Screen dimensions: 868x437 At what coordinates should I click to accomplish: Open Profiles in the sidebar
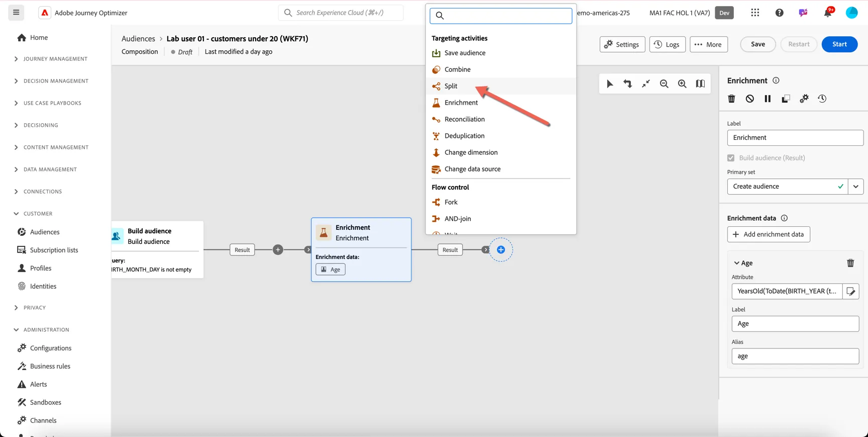[x=41, y=268]
